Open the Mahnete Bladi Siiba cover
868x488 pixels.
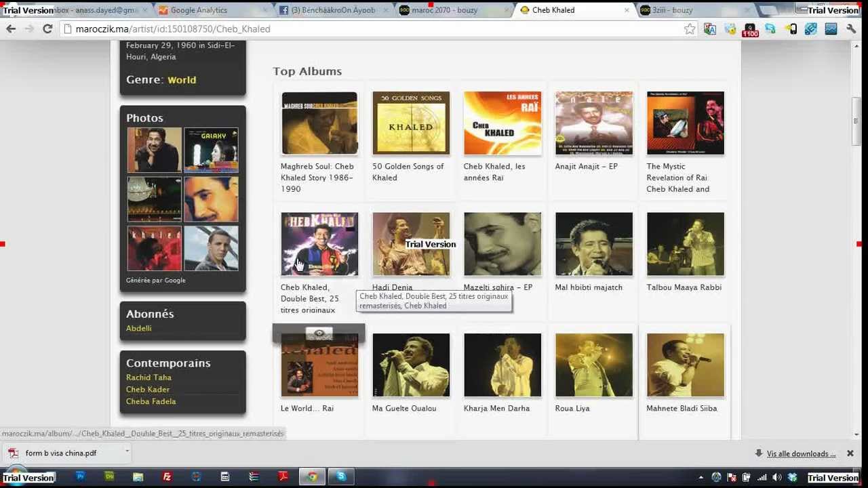686,365
